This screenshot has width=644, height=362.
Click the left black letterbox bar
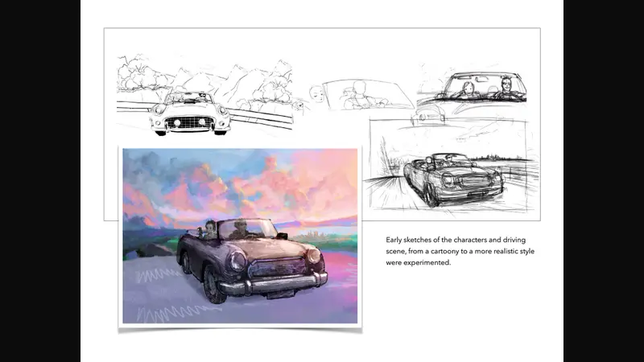point(40,181)
